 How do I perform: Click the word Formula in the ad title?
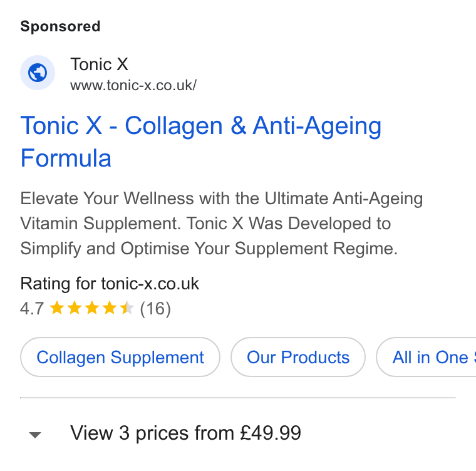66,158
